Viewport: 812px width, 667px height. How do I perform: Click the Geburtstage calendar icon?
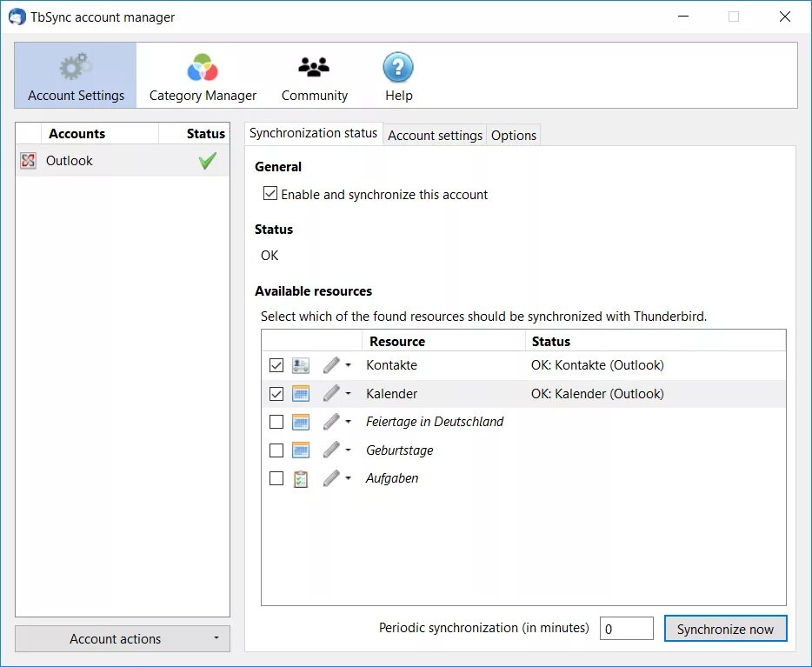click(300, 450)
